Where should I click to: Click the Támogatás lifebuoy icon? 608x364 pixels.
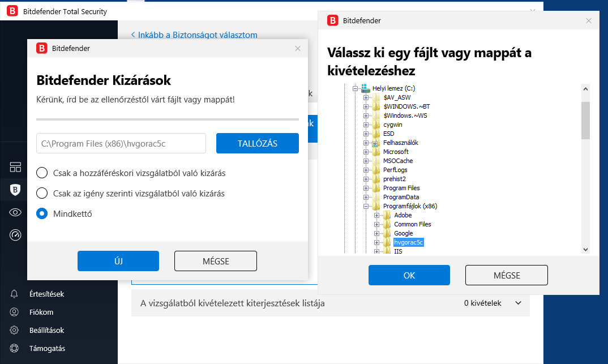click(x=14, y=348)
